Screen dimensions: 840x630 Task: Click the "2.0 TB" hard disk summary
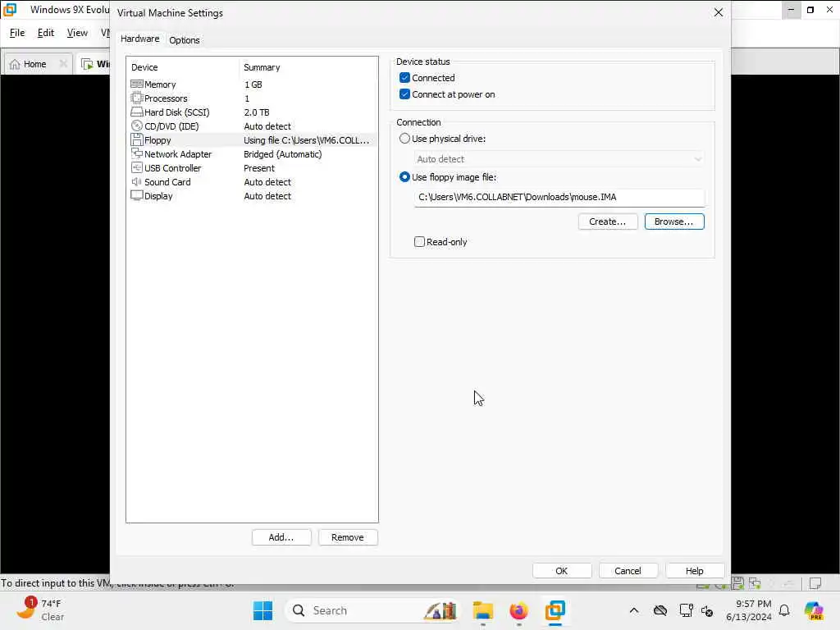click(257, 112)
